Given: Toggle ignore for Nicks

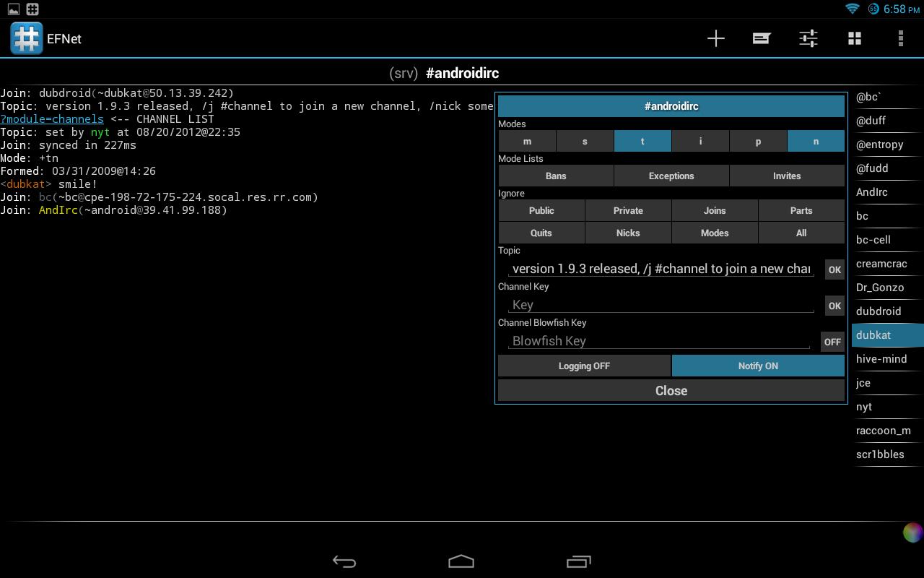Looking at the screenshot, I should point(628,233).
